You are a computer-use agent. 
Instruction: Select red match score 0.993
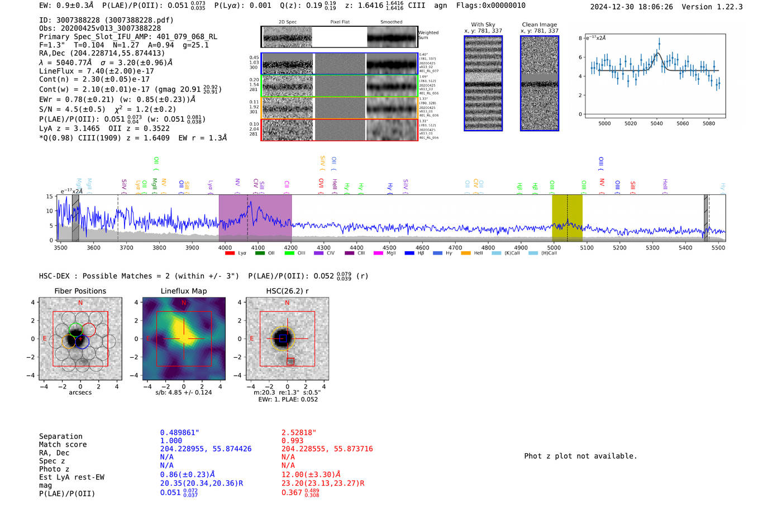click(x=293, y=440)
